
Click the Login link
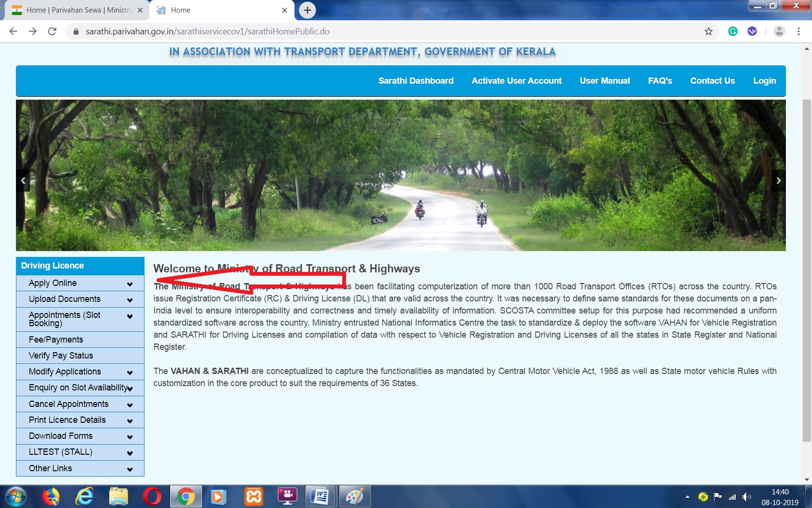[x=764, y=81]
